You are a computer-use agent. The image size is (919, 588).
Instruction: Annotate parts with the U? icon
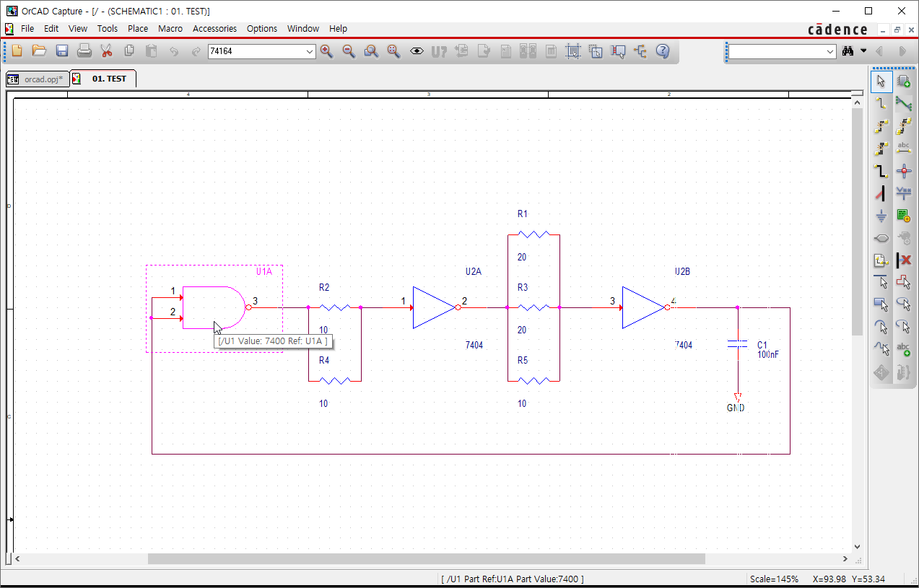[439, 51]
